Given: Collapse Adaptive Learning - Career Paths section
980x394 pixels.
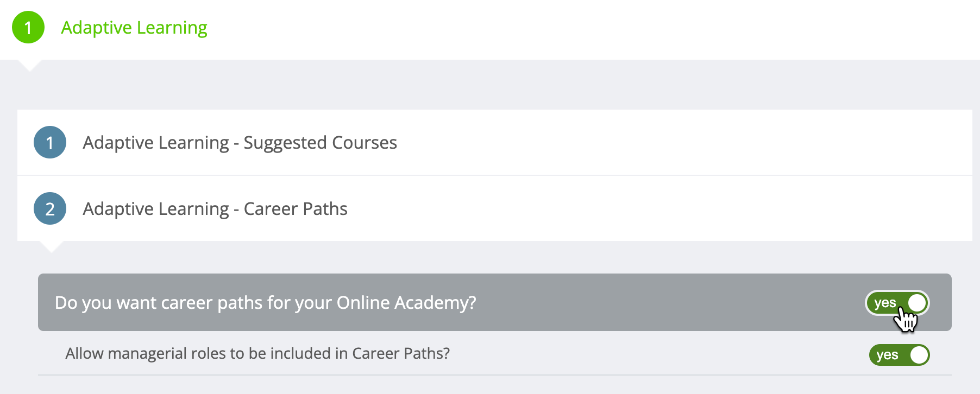Looking at the screenshot, I should [495, 208].
